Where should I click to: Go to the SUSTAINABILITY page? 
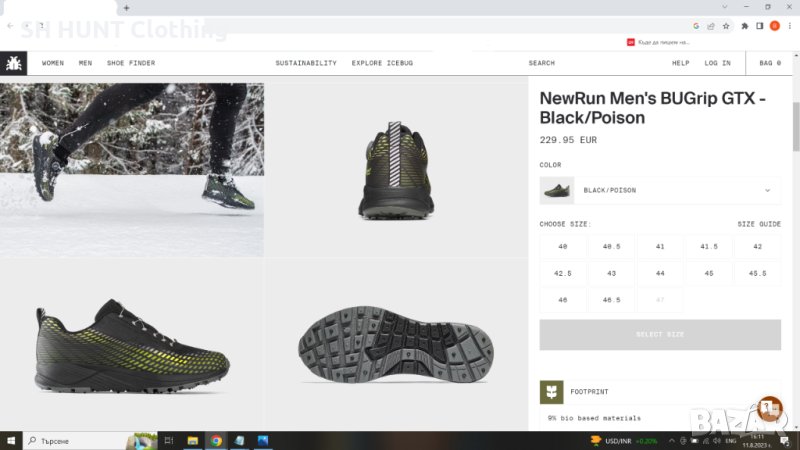pyautogui.click(x=306, y=63)
